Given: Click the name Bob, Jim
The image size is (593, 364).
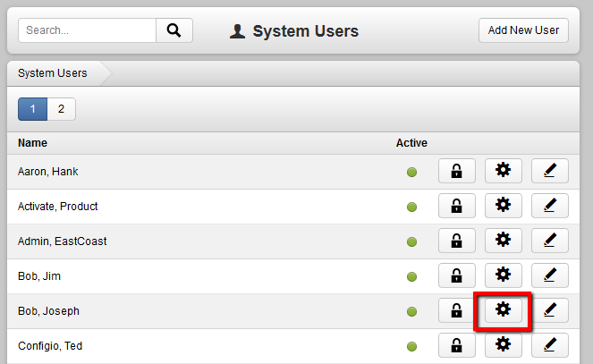Looking at the screenshot, I should pos(39,276).
